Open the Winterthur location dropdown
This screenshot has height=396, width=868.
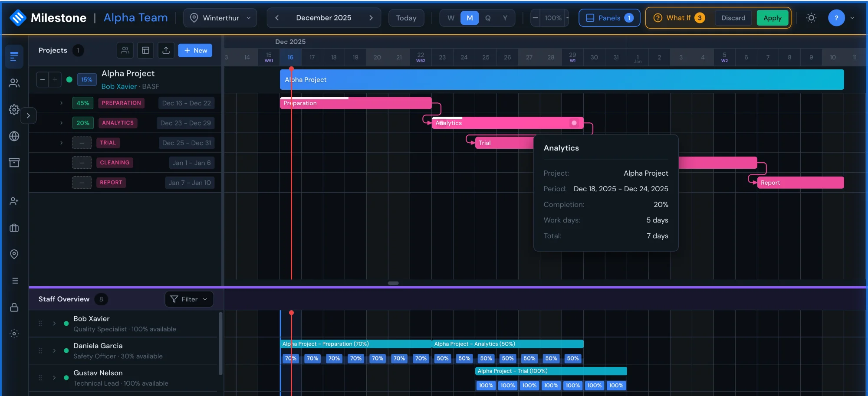click(x=220, y=18)
